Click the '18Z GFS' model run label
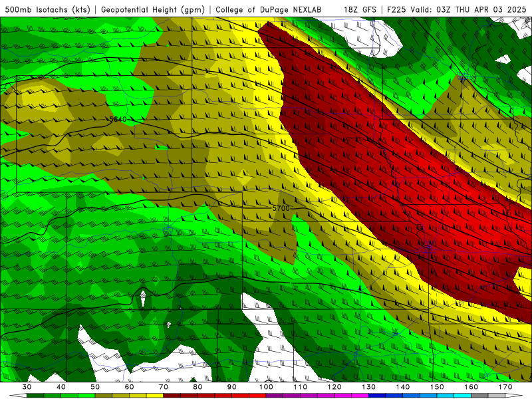 360,9
